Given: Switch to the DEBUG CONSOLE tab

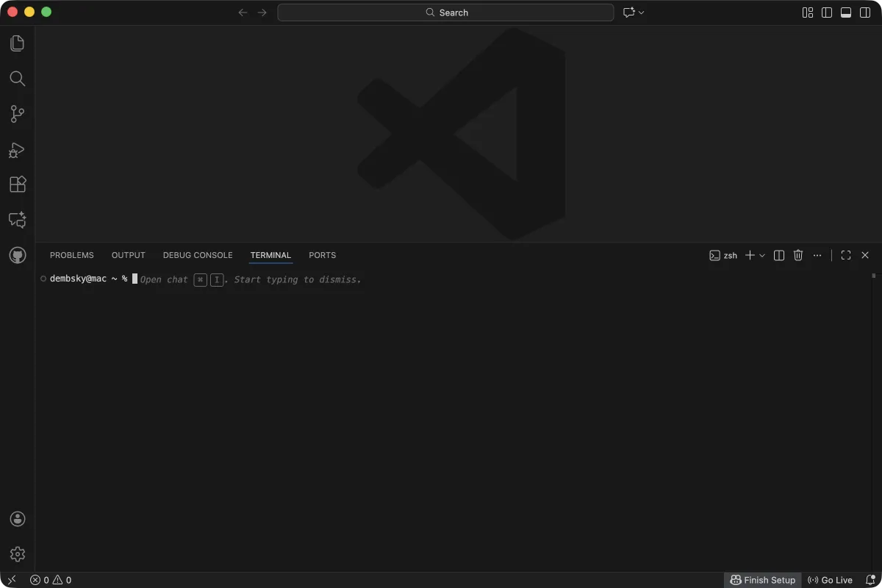Looking at the screenshot, I should (197, 255).
